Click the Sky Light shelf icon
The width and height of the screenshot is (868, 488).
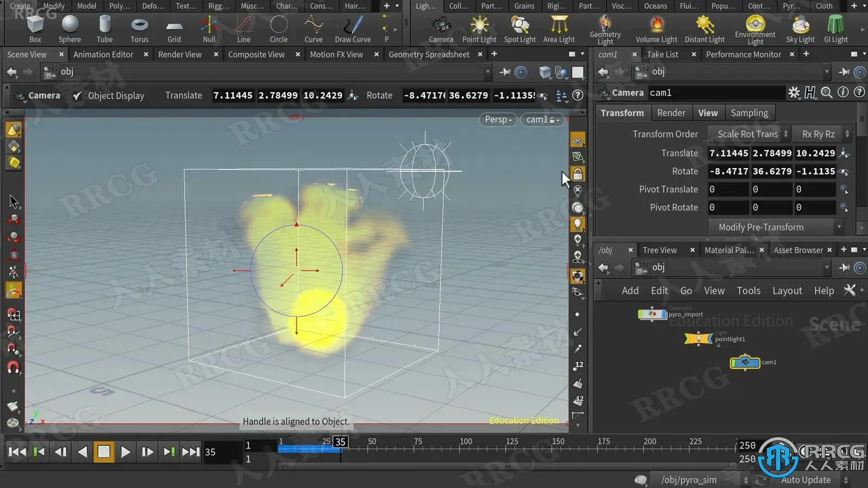pos(800,29)
